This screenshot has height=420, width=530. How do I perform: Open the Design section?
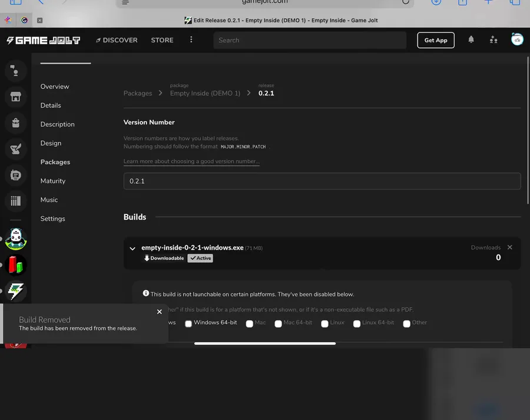click(51, 143)
